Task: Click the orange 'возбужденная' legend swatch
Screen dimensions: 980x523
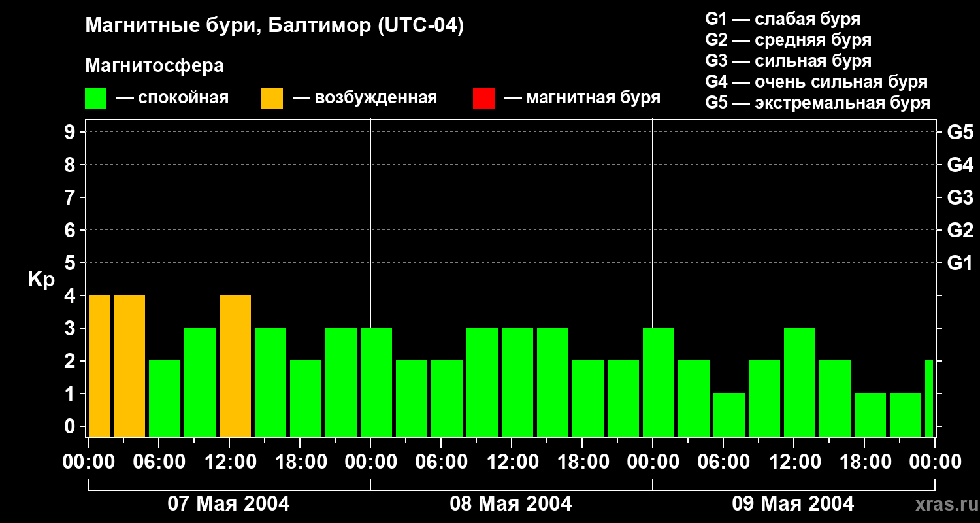Action: pyautogui.click(x=272, y=99)
